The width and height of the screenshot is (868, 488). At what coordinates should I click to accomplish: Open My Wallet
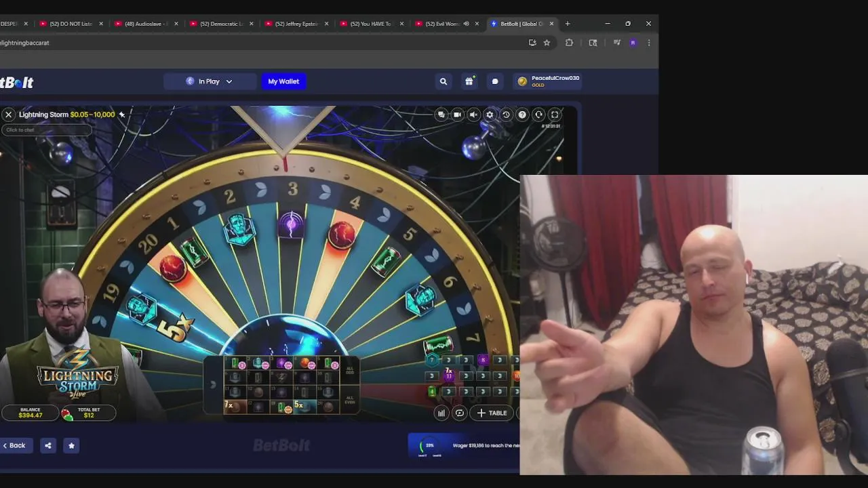pyautogui.click(x=283, y=81)
